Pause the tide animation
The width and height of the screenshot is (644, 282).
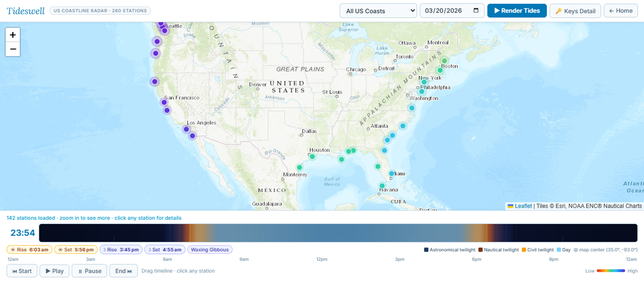90,271
